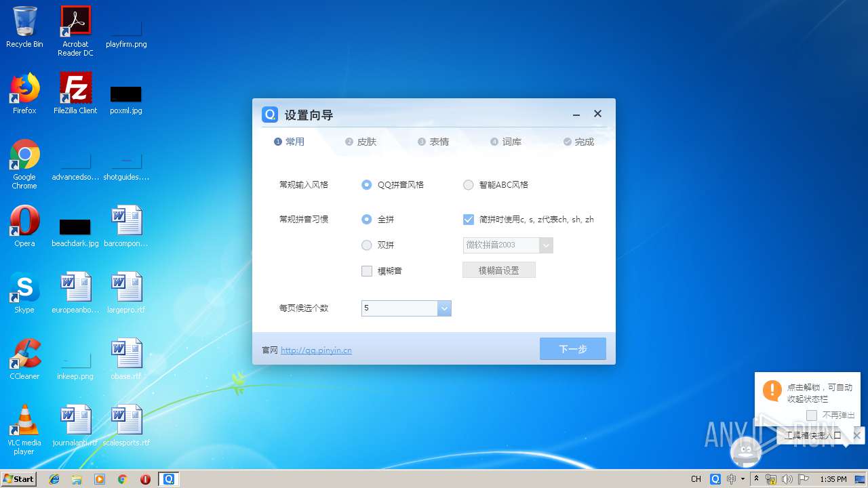Switch to the 完成 wizard step
The image size is (868, 488).
578,142
